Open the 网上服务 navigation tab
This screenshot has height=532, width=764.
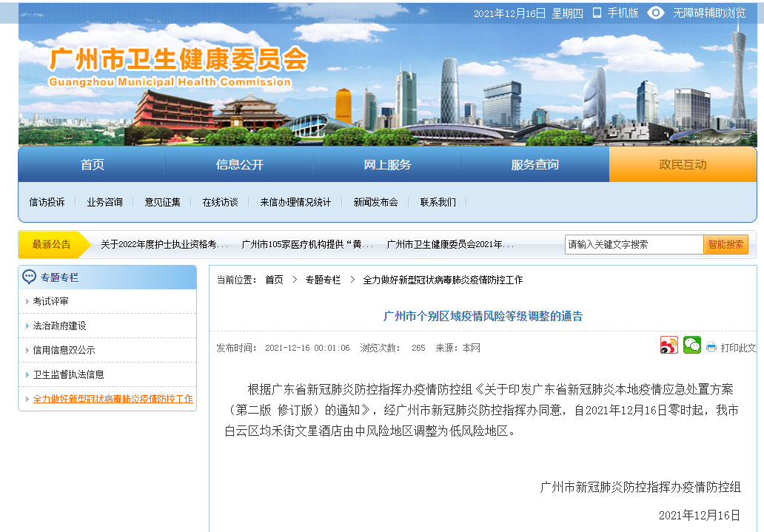pos(387,165)
